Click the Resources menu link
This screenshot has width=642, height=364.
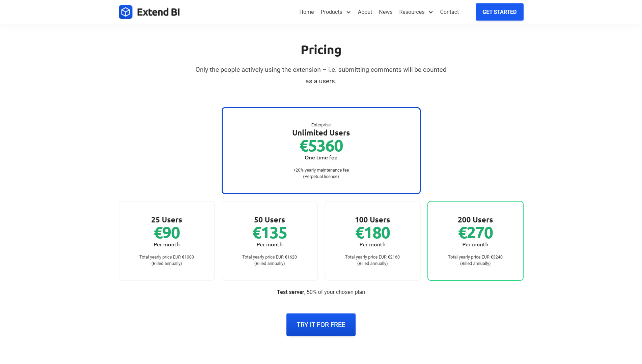[x=412, y=12]
